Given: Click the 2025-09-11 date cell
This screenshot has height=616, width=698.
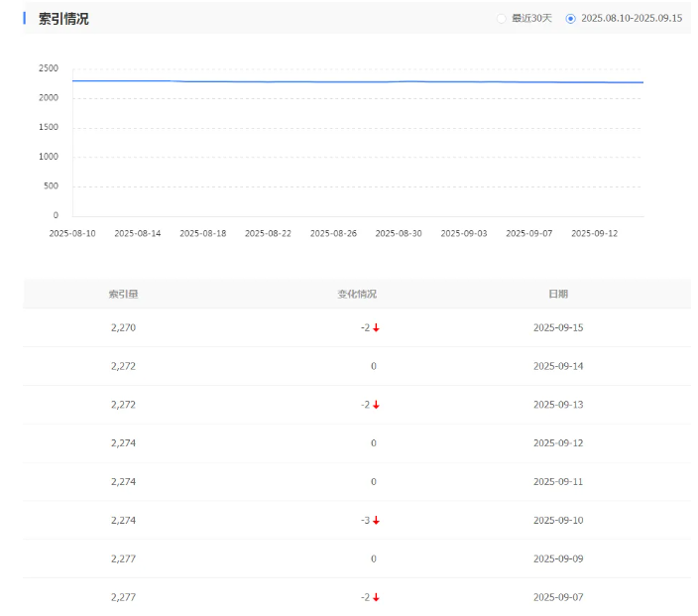Looking at the screenshot, I should pyautogui.click(x=558, y=482).
